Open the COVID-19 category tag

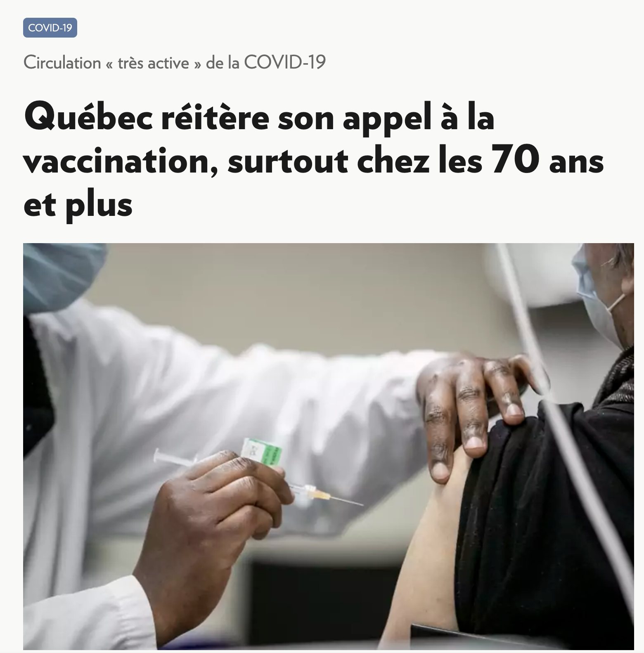coord(50,28)
